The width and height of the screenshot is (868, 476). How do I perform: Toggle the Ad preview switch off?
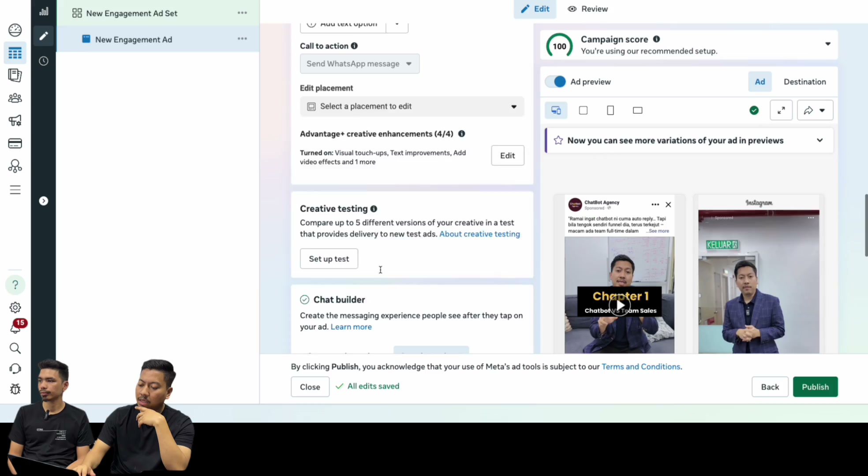tap(555, 82)
